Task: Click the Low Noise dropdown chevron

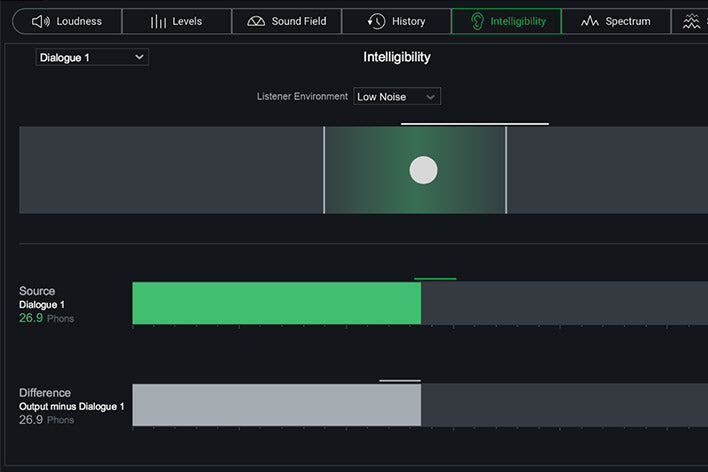Action: (430, 97)
